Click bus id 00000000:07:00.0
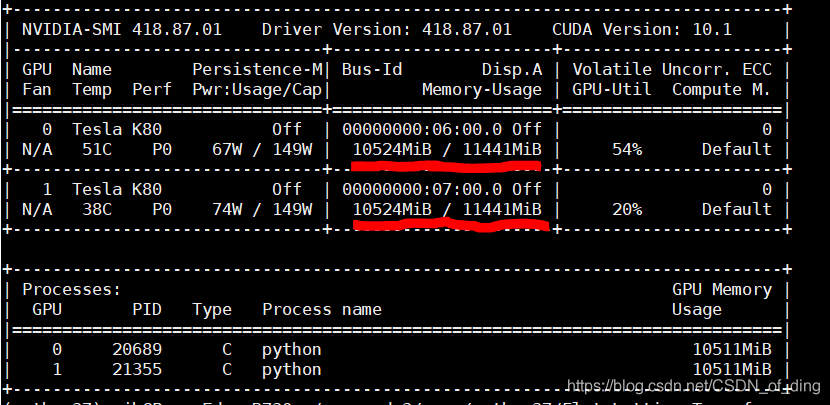Image resolution: width=830 pixels, height=405 pixels. click(x=422, y=190)
